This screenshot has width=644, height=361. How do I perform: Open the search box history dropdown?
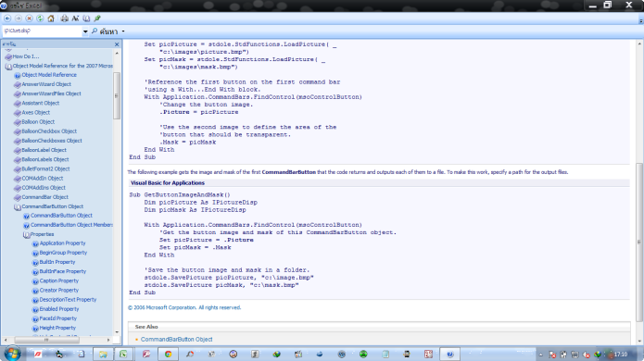click(85, 31)
